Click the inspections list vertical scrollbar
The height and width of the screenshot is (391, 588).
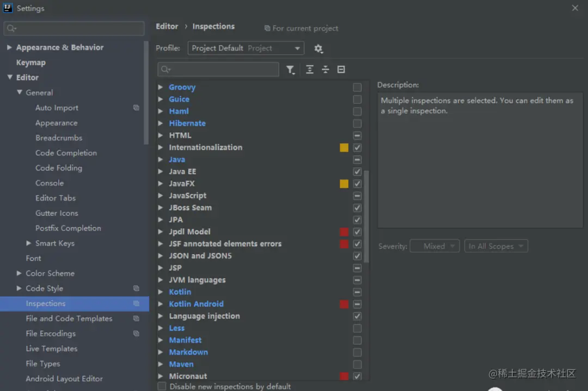366,217
